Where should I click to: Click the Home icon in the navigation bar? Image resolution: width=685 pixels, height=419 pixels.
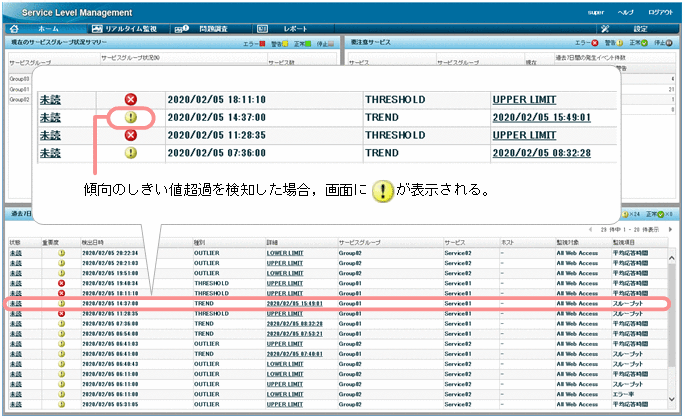[x=14, y=29]
